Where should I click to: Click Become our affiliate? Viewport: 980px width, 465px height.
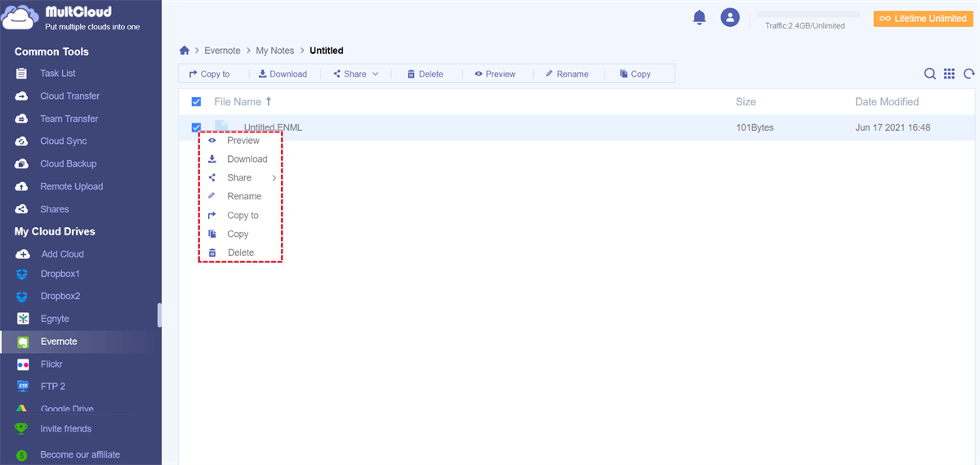click(79, 454)
